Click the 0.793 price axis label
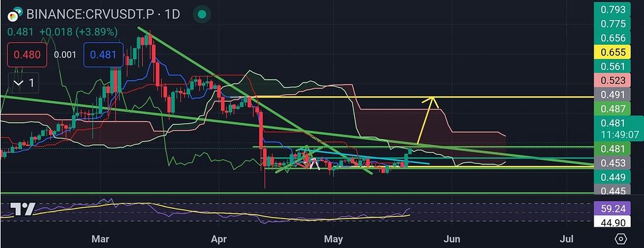Viewport: 644px width, 248px height. (613, 9)
